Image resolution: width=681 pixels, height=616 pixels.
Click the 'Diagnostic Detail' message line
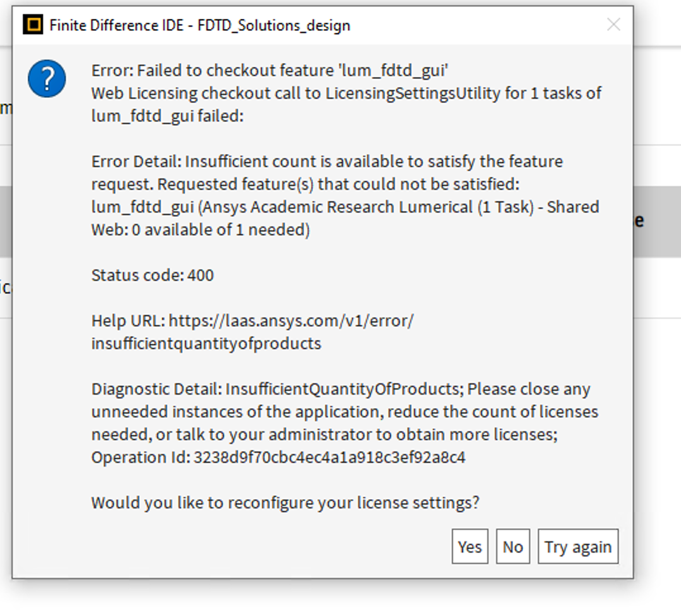click(340, 389)
